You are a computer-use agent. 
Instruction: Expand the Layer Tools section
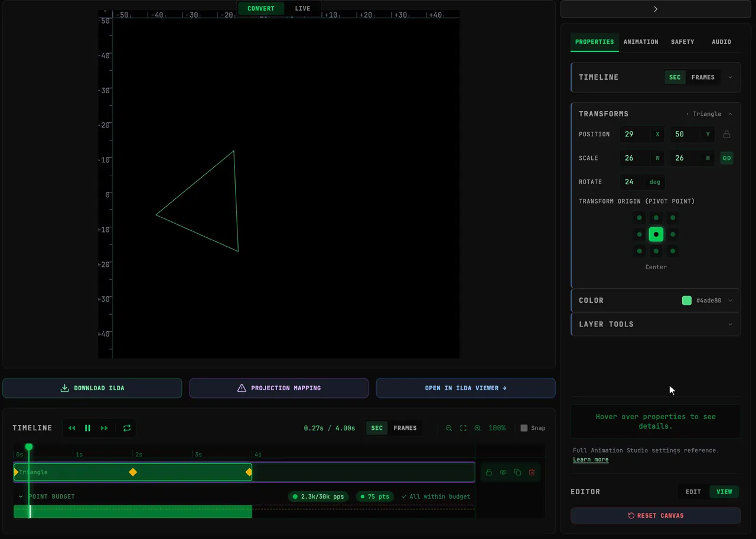pyautogui.click(x=730, y=324)
